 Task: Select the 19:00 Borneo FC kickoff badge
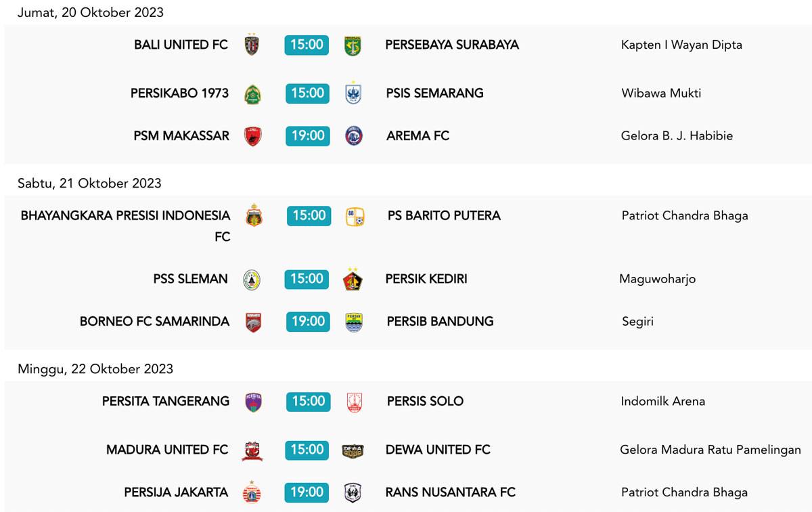tap(308, 321)
